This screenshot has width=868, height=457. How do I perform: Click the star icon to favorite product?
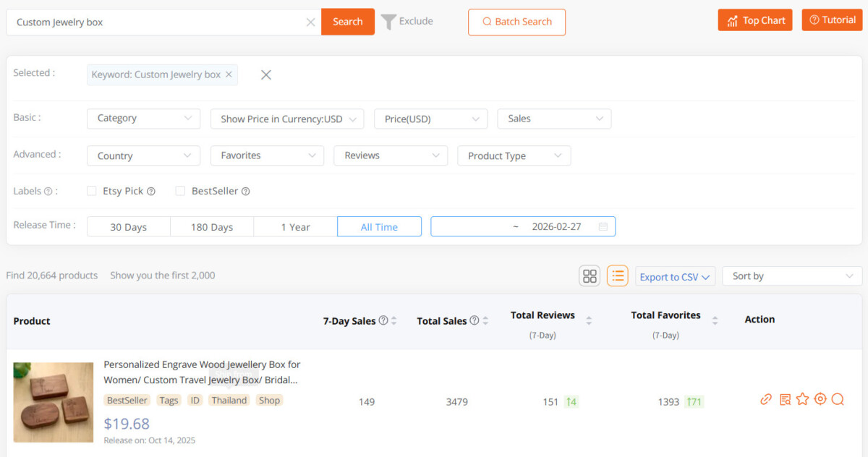pos(802,399)
